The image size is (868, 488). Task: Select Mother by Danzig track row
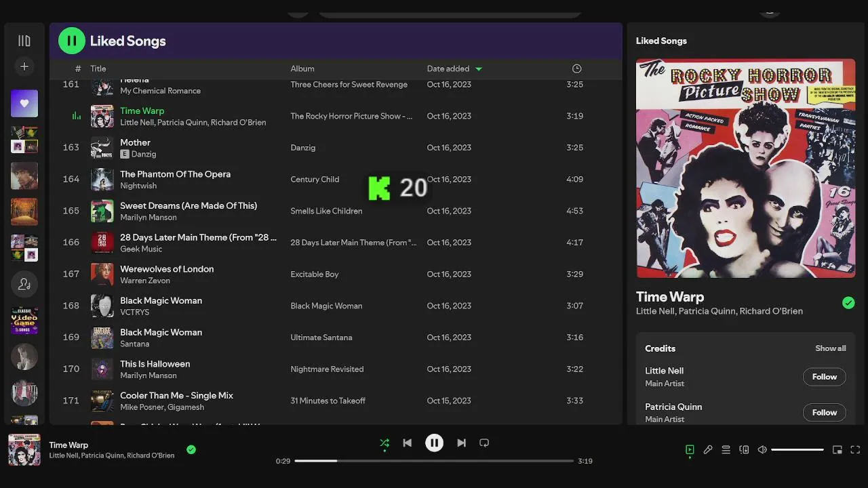[336, 148]
